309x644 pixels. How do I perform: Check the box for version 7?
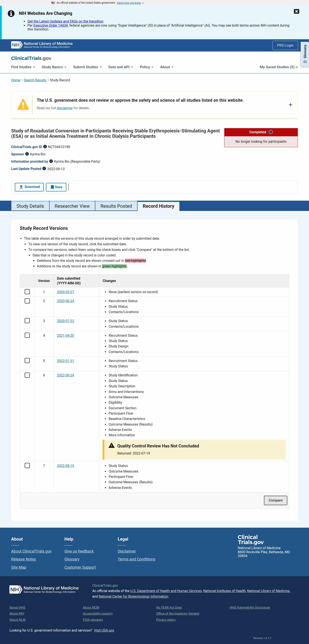[x=27, y=465]
